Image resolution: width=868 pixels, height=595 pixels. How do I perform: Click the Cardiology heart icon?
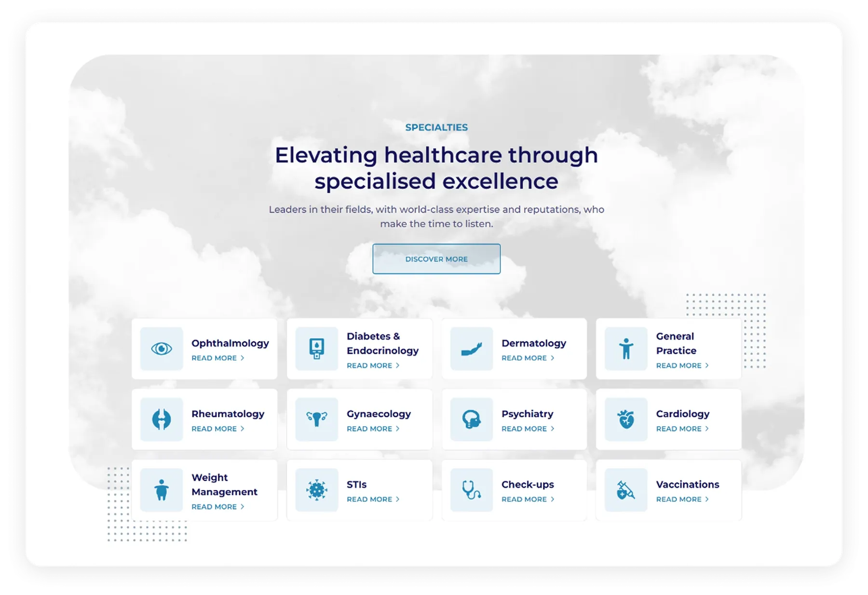click(x=626, y=419)
